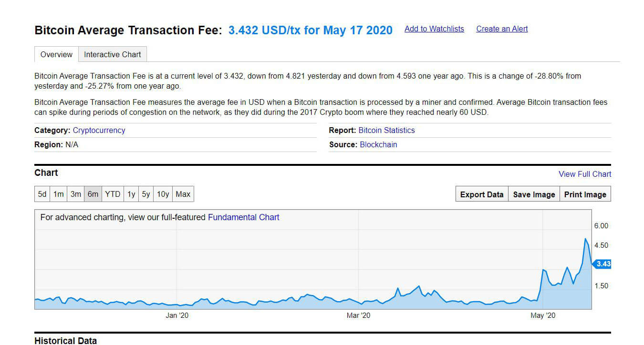Image resolution: width=644 pixels, height=345 pixels.
Task: Open the Fundamental Chart link
Action: tap(244, 217)
